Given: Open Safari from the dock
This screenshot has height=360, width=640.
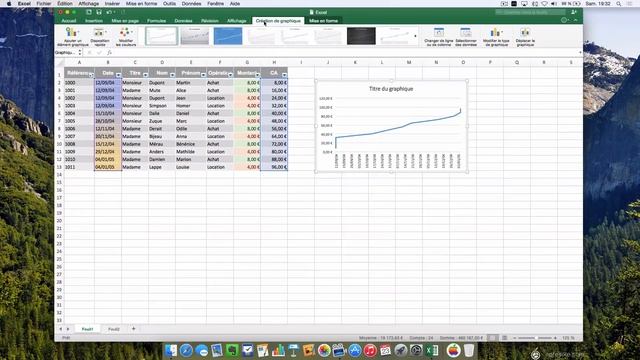Looking at the screenshot, I should pyautogui.click(x=186, y=350).
